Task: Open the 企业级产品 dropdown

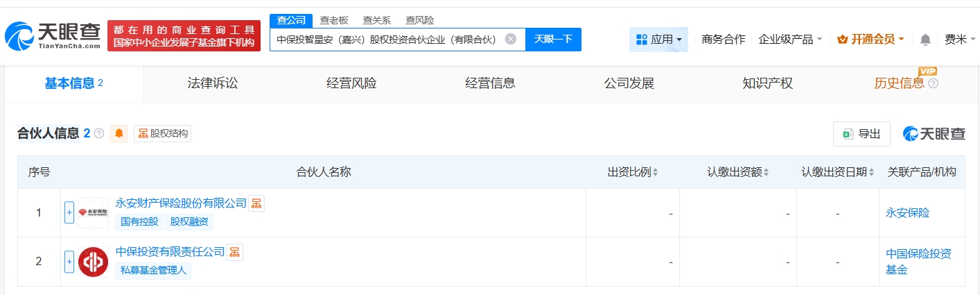Action: click(790, 40)
